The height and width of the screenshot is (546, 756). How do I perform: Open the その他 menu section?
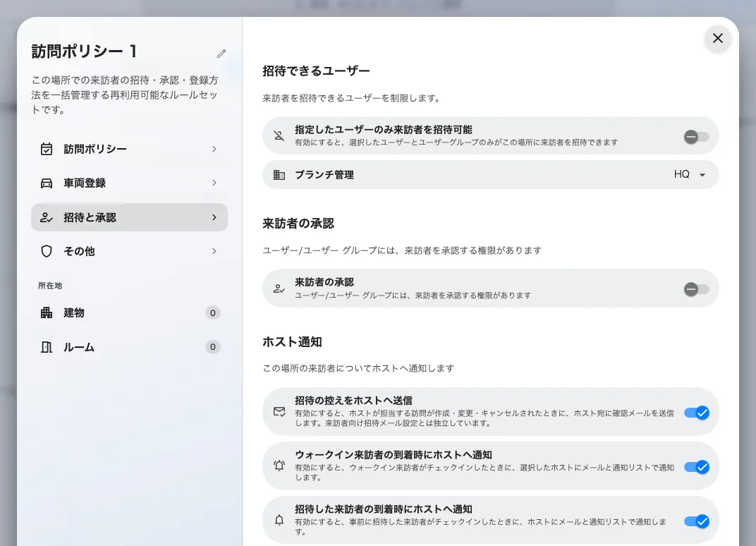129,251
